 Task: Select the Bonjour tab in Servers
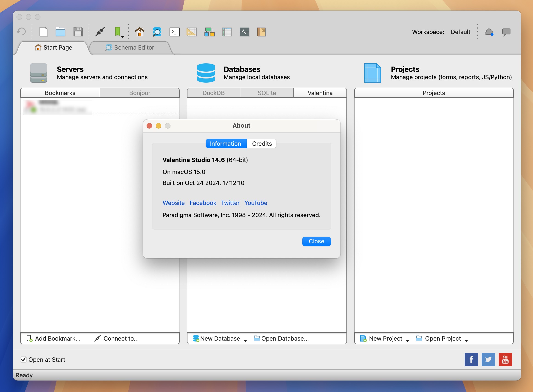[x=140, y=93]
